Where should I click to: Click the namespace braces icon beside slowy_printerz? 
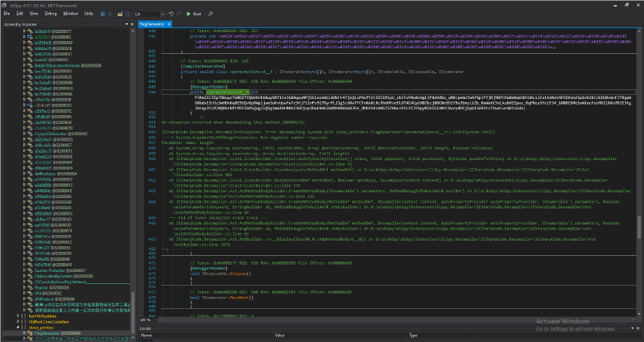[x=24, y=328]
